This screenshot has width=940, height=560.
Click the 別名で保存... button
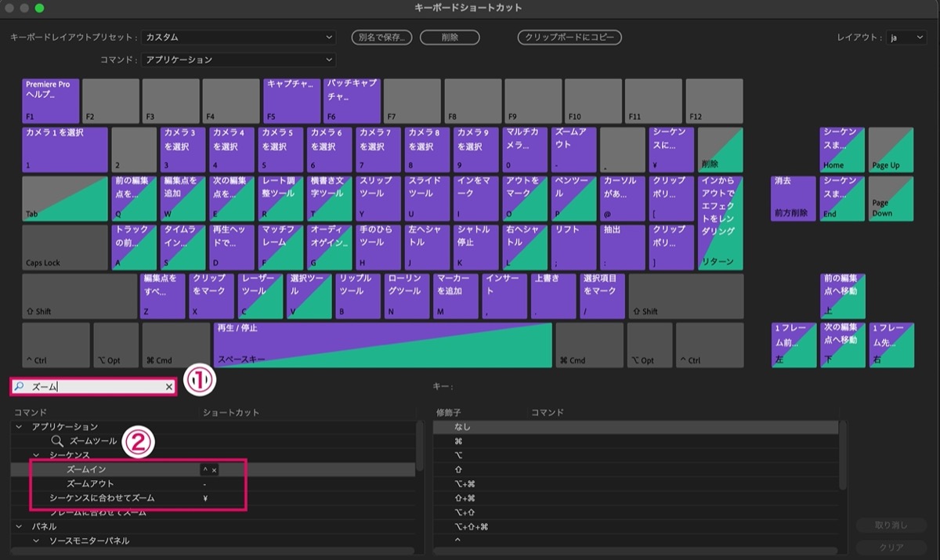click(382, 37)
